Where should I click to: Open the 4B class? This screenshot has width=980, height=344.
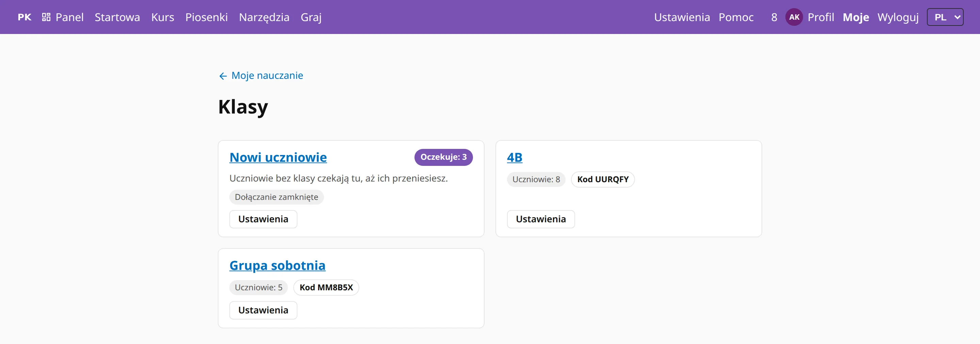click(514, 157)
